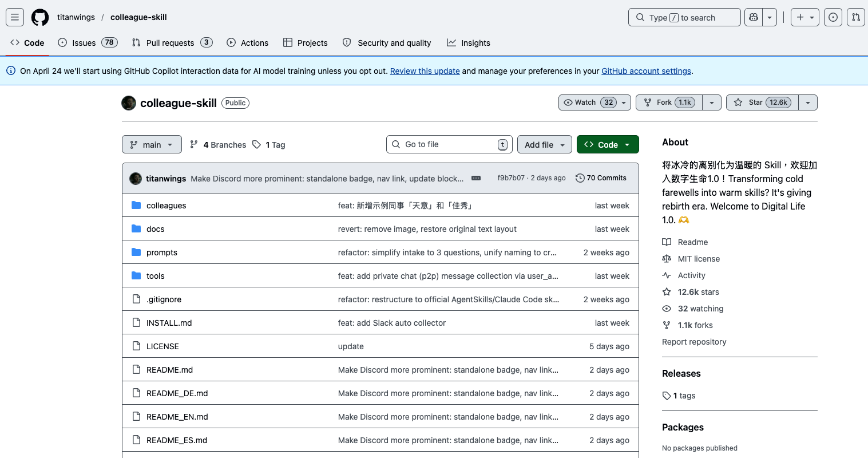Image resolution: width=868 pixels, height=458 pixels.
Task: Expand the commit message ellipsis button
Action: [x=476, y=178]
